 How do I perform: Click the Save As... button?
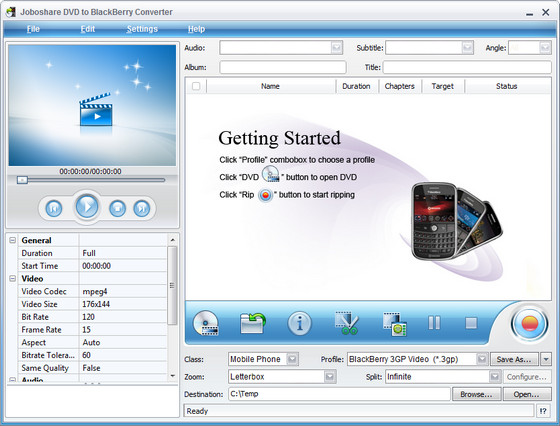(x=514, y=359)
